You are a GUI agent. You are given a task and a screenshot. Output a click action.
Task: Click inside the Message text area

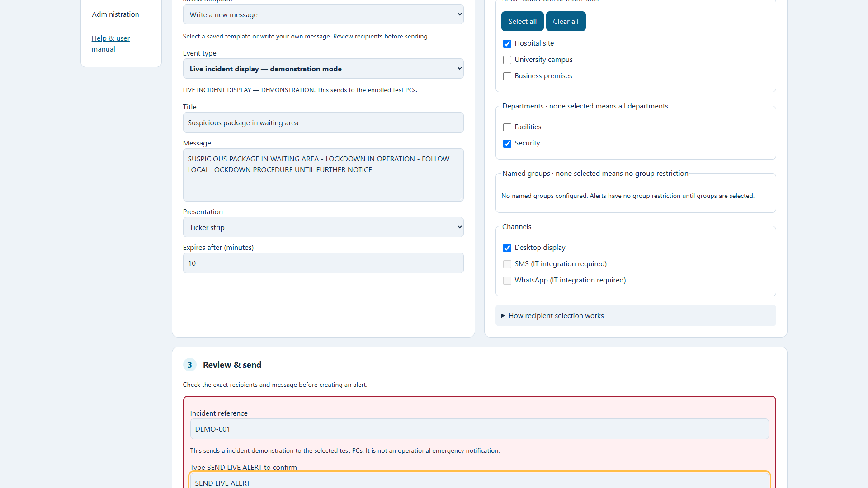tap(323, 175)
